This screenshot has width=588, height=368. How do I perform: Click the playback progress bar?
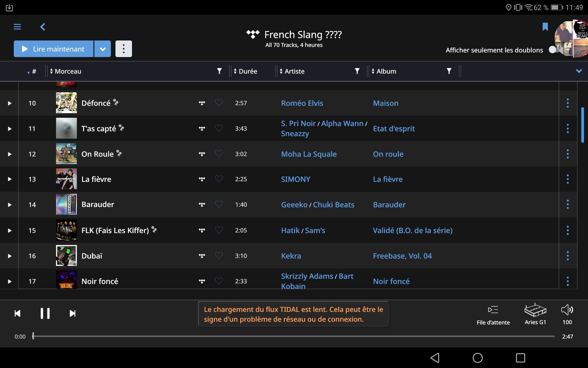coord(294,336)
